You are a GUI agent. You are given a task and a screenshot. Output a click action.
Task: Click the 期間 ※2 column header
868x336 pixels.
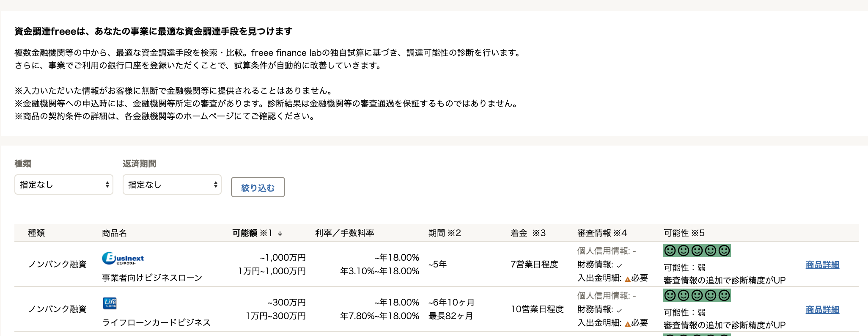tap(445, 233)
